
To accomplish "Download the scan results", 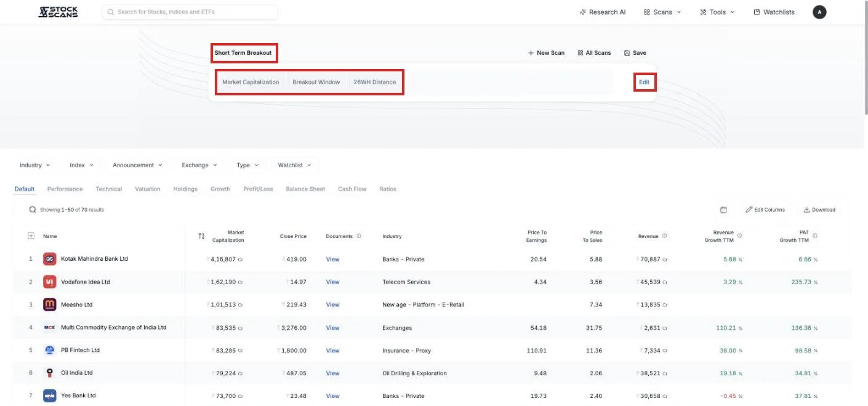I will point(819,210).
